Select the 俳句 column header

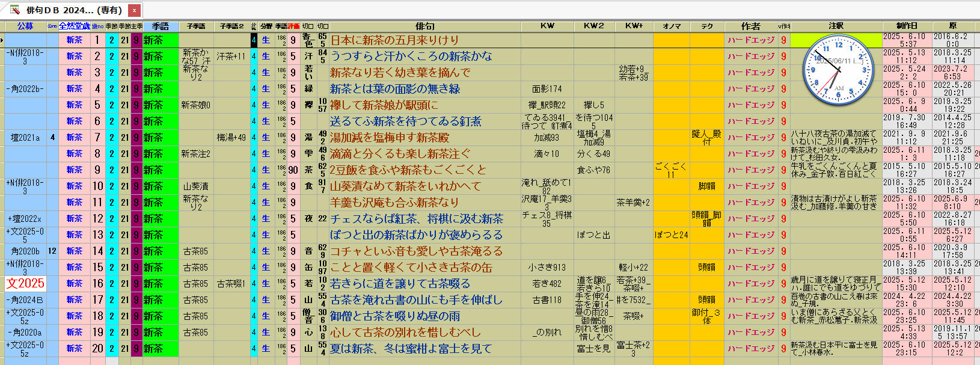coord(424,26)
